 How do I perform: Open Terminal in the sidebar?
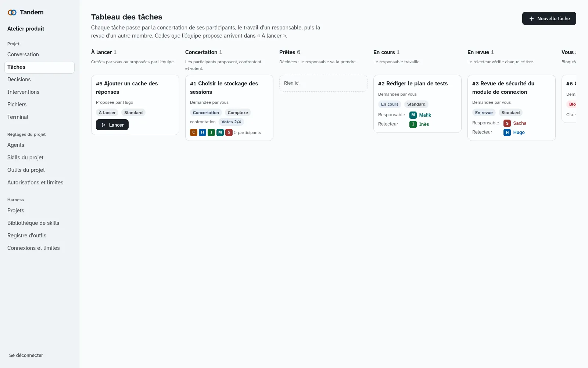(x=39, y=117)
